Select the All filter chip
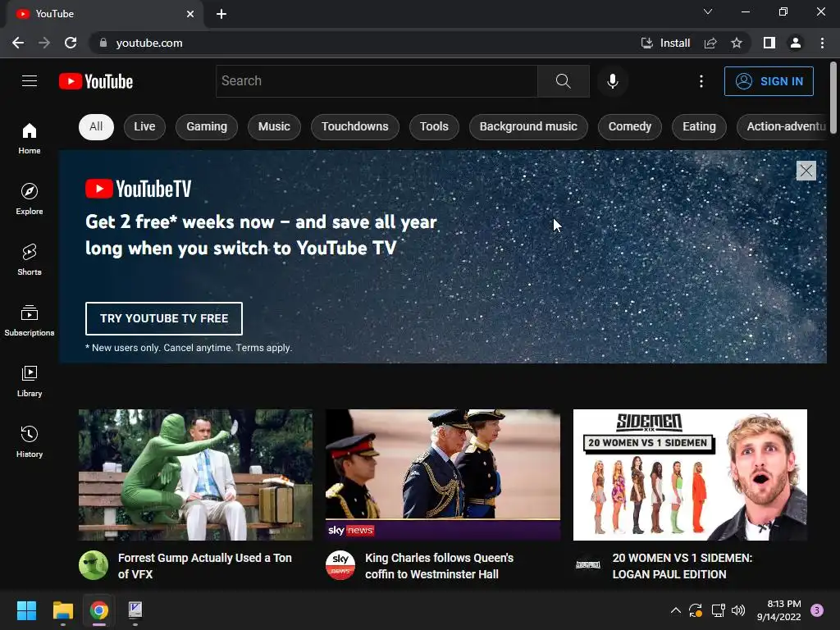 96,127
